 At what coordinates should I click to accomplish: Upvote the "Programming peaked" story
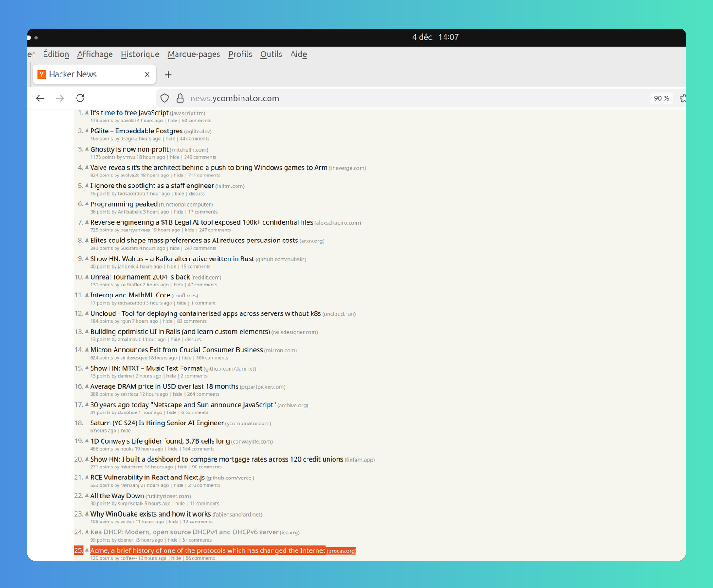87,203
